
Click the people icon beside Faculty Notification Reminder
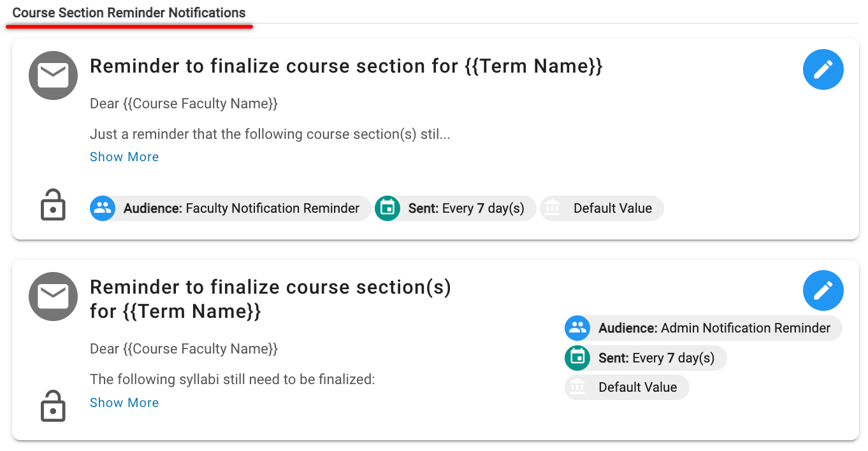[102, 208]
